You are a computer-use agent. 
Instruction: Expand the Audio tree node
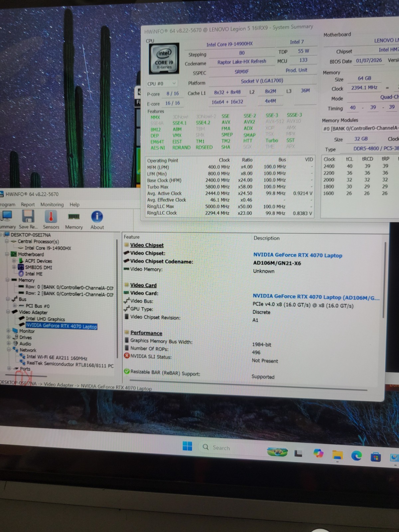pyautogui.click(x=9, y=343)
